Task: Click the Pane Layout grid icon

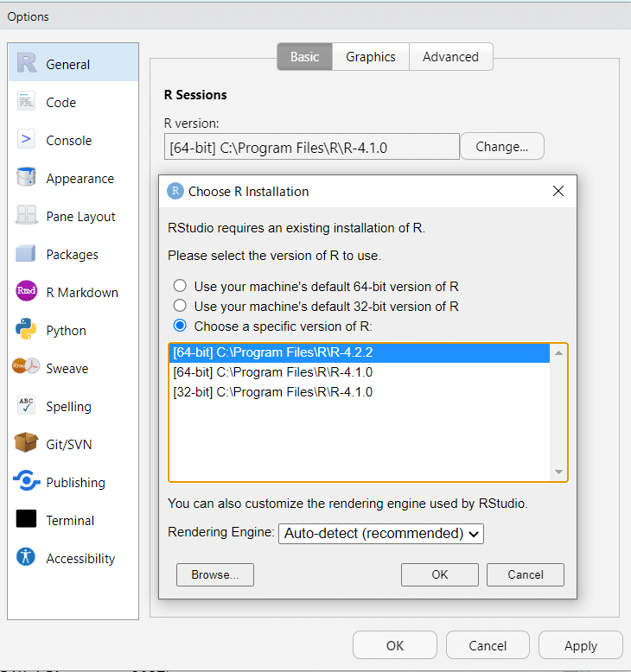Action: tap(26, 215)
